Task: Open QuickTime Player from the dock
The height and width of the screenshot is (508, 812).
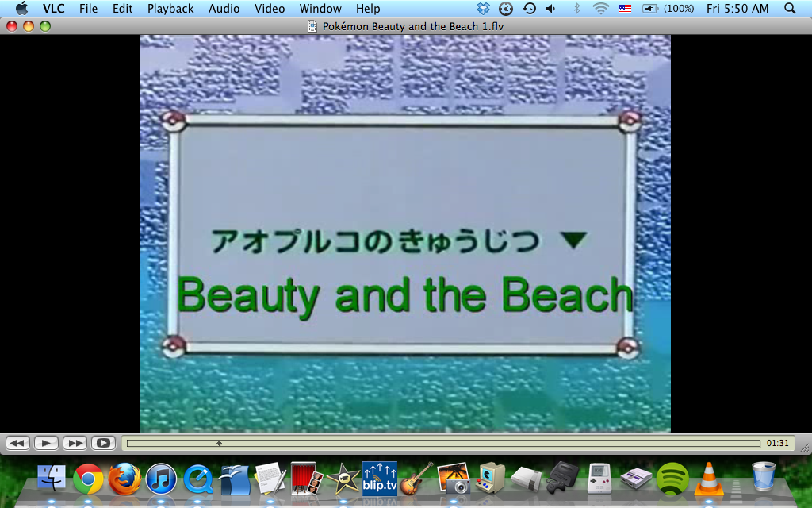Action: (x=197, y=479)
